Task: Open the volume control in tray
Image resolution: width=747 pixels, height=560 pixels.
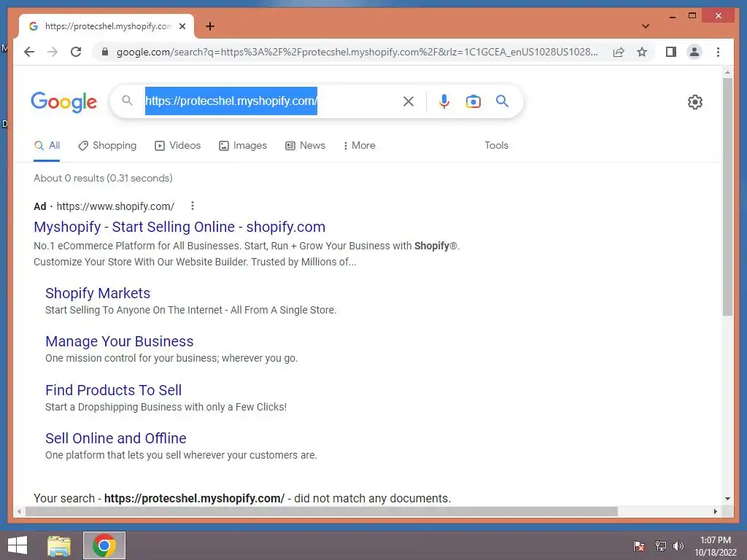Action: (678, 545)
